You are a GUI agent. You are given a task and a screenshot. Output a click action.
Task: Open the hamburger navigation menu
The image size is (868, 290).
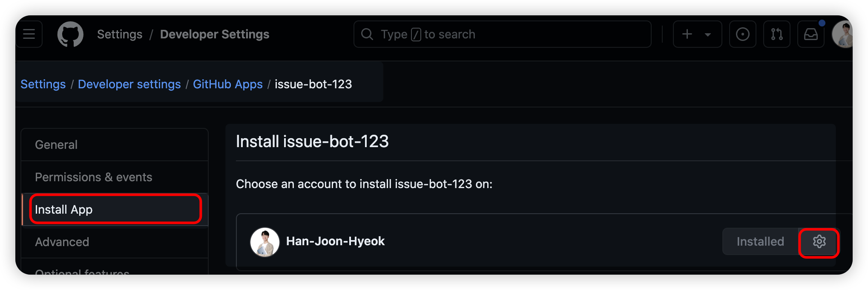[x=29, y=34]
